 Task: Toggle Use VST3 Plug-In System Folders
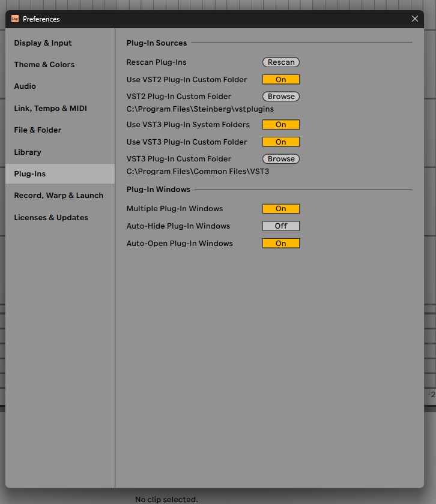click(x=281, y=124)
